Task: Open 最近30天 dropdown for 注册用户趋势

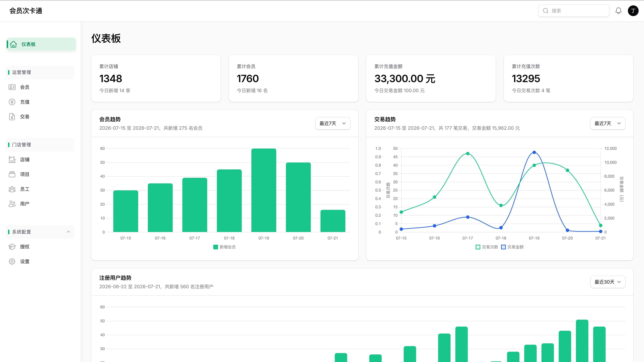Action: (607, 282)
